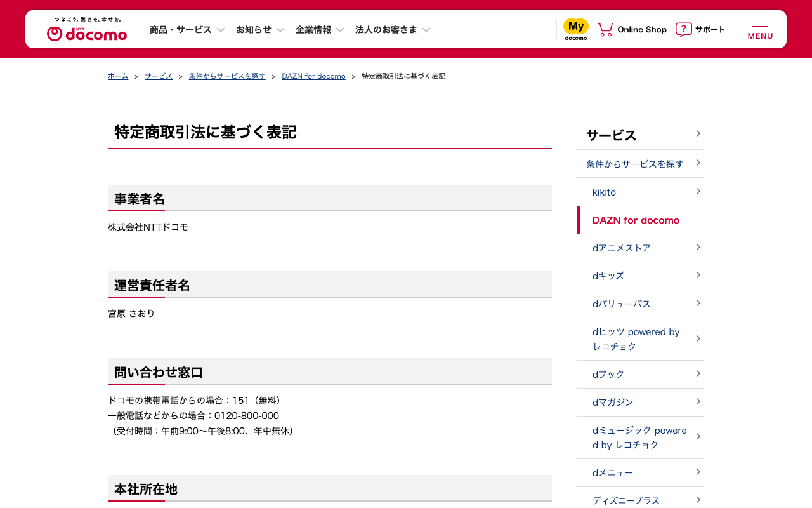Click the 株式会社NTTドコモ text
812x508 pixels.
coord(148,227)
